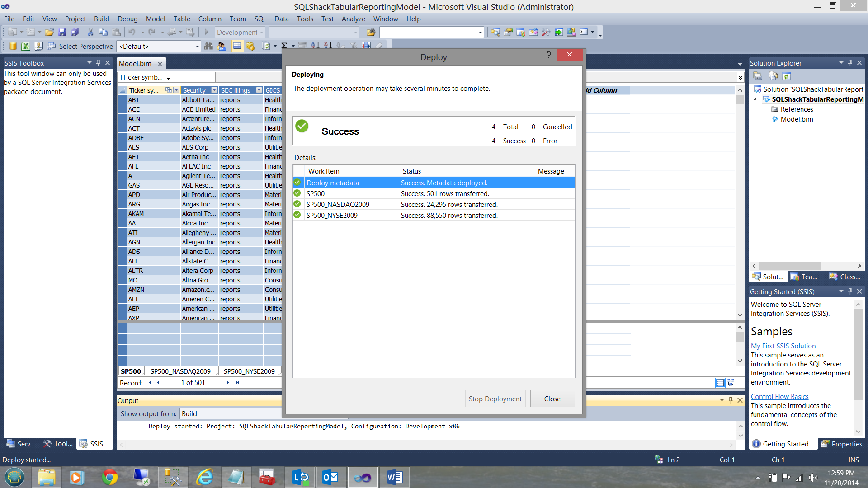Toggle the Diagram view button at grid bottom-right
The image size is (868, 488).
[x=731, y=383]
